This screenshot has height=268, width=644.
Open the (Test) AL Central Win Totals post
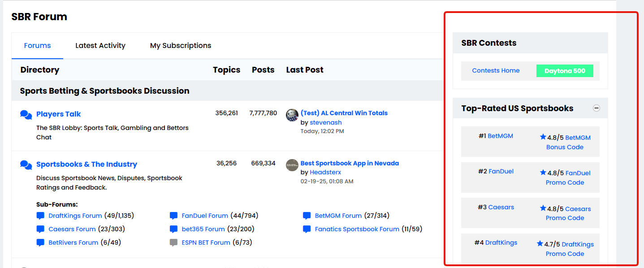point(344,113)
